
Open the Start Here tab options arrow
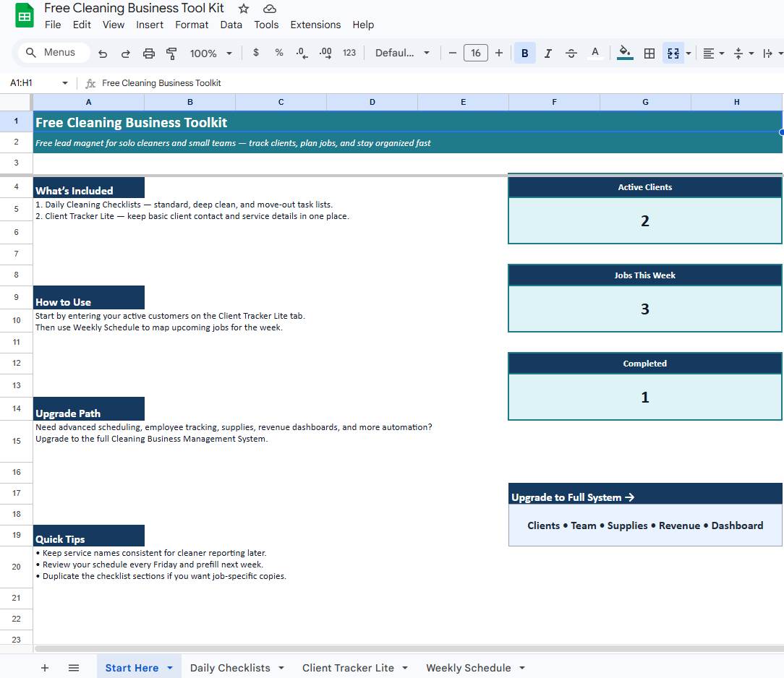(170, 668)
